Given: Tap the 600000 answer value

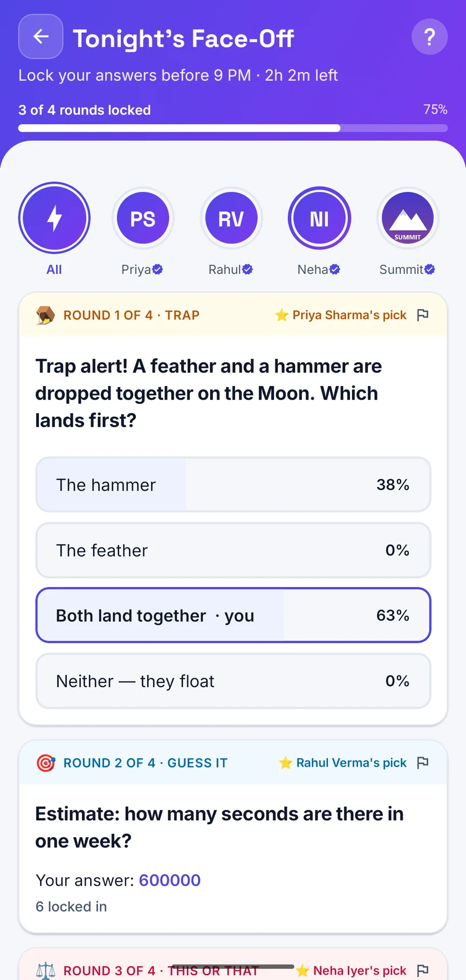Looking at the screenshot, I should pos(170,880).
